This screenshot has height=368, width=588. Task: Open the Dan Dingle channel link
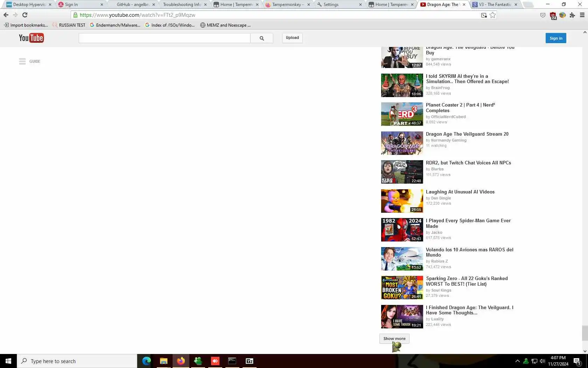point(441,198)
